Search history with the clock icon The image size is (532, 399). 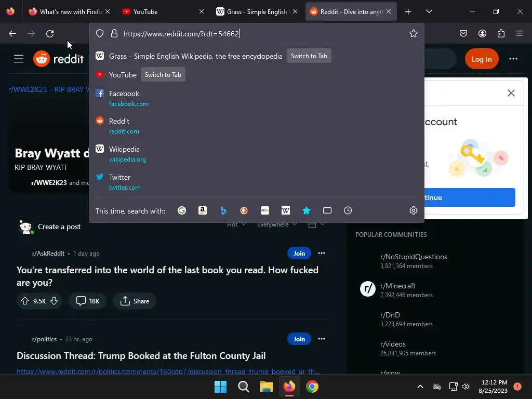348,211
